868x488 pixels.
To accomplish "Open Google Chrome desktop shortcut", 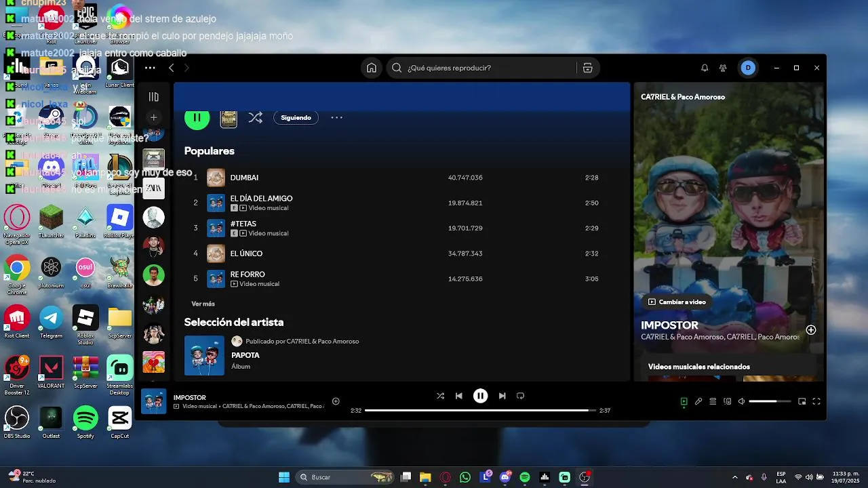I will pyautogui.click(x=17, y=274).
